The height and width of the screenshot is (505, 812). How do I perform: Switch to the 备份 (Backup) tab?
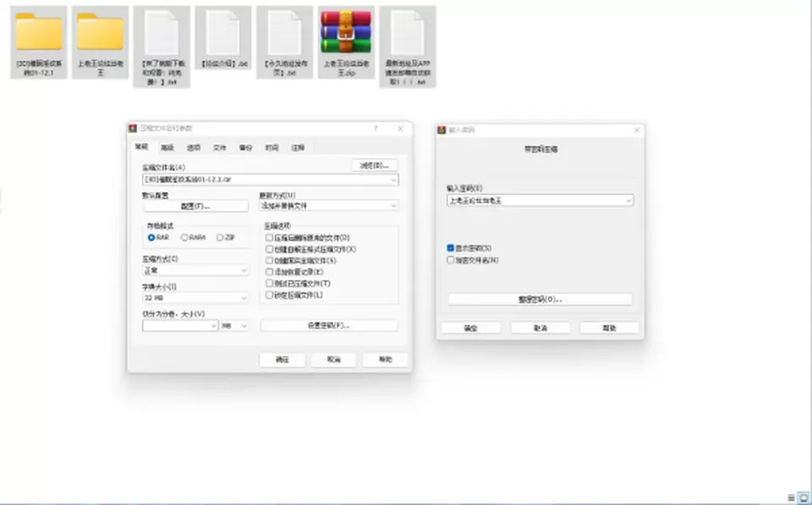(x=245, y=148)
